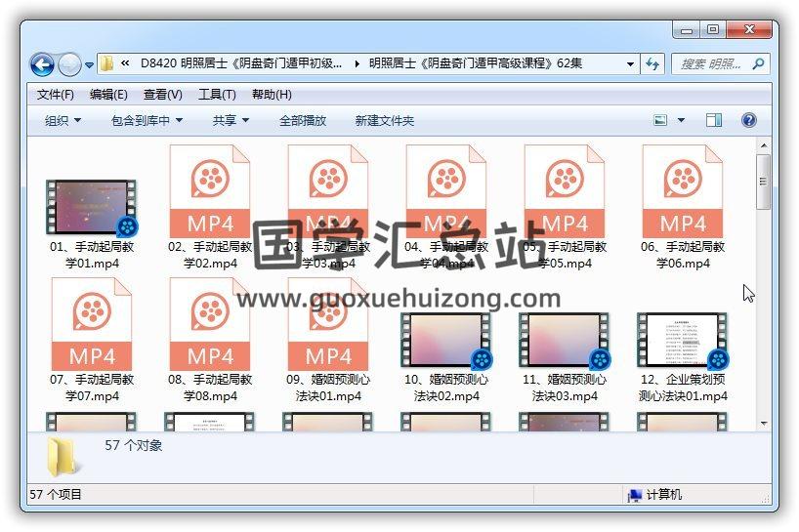799x532 pixels.
Task: Click the 57 个项目 status text
Action: coord(56,495)
